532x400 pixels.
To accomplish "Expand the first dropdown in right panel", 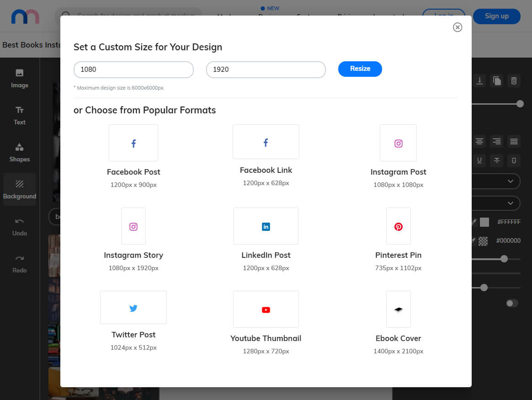I will pyautogui.click(x=496, y=181).
